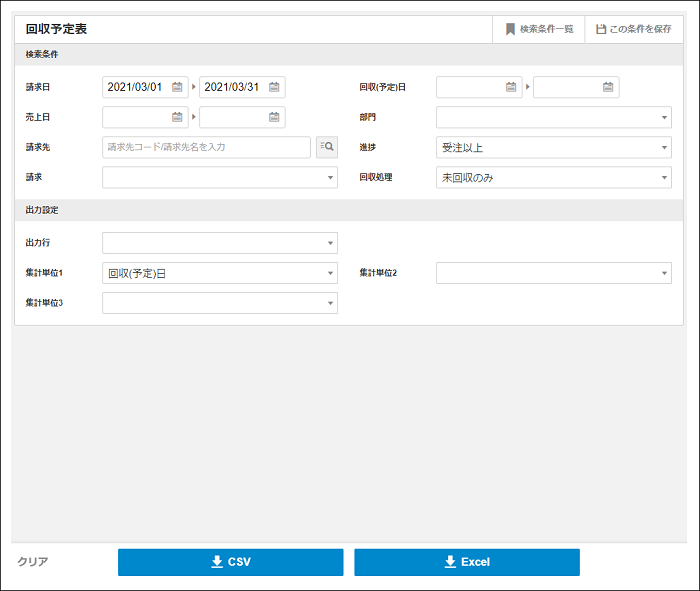Open calendar for 売上日 start date
Viewport: 700px width, 591px height.
click(177, 117)
